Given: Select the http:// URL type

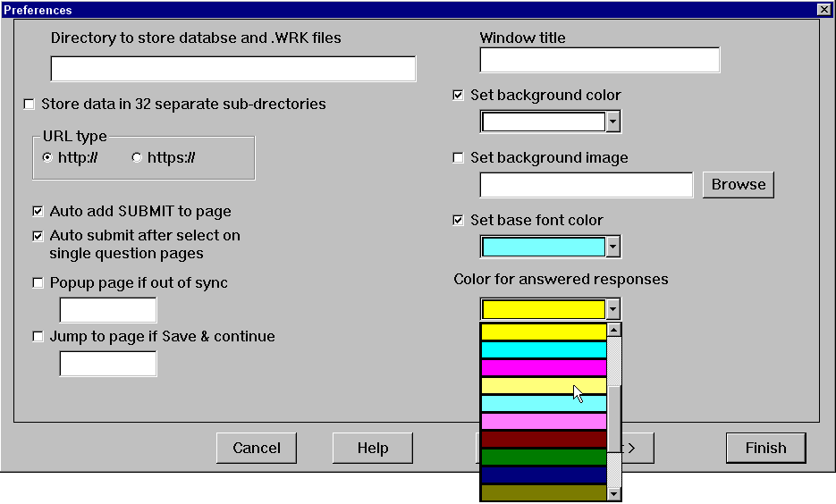Looking at the screenshot, I should coord(47,157).
